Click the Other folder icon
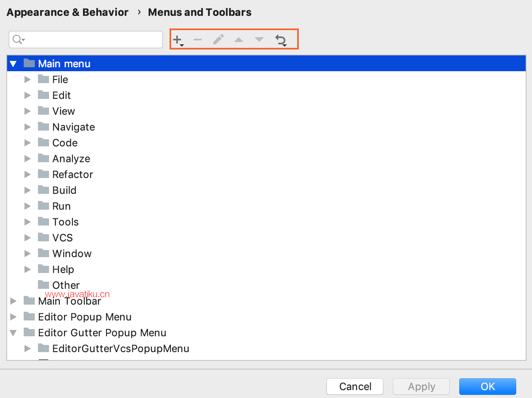Image resolution: width=532 pixels, height=398 pixels. click(43, 285)
